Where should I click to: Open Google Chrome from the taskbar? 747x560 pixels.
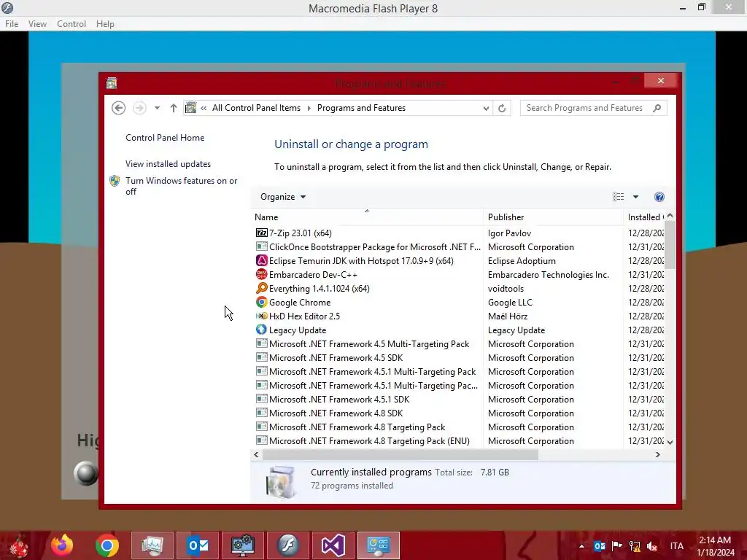pos(107,545)
